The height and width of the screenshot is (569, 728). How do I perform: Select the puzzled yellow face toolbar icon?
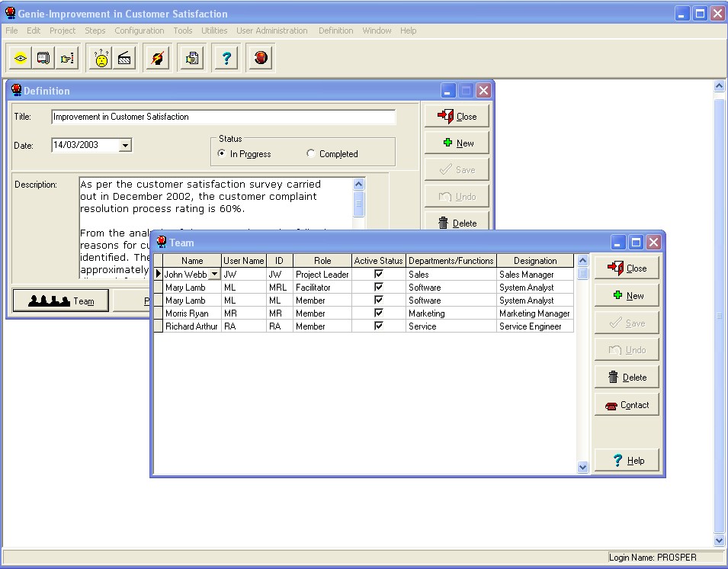101,58
